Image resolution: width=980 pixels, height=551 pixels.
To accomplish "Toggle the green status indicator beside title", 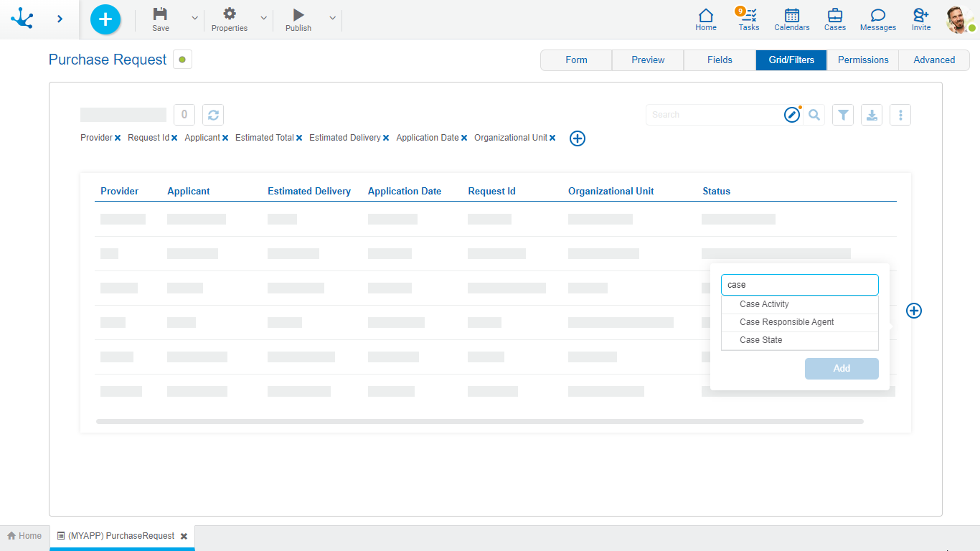I will click(182, 60).
